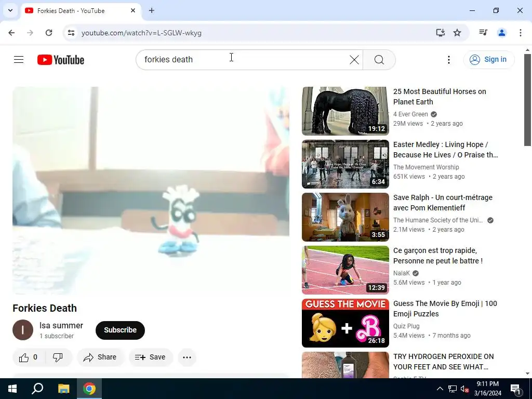Open the Chrome profile icon

tap(501, 33)
